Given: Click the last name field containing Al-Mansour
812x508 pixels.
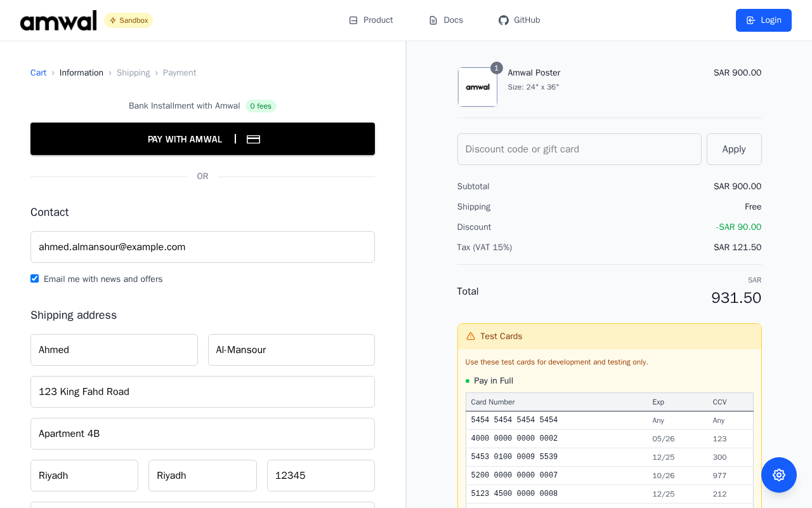Looking at the screenshot, I should pyautogui.click(x=291, y=350).
